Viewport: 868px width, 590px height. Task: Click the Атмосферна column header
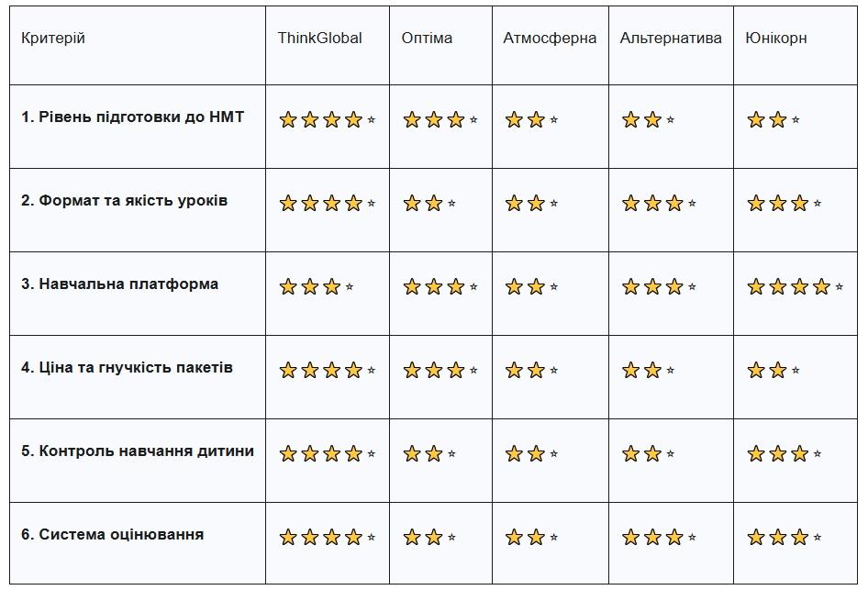[x=550, y=39]
